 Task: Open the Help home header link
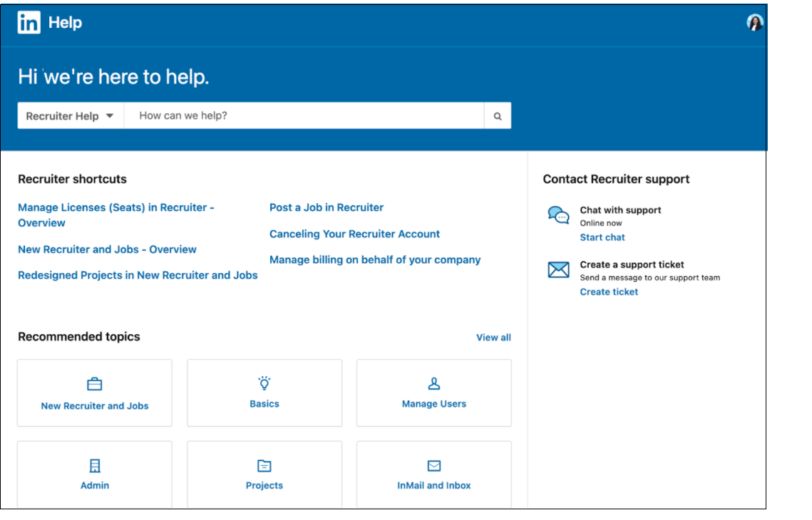click(x=66, y=23)
